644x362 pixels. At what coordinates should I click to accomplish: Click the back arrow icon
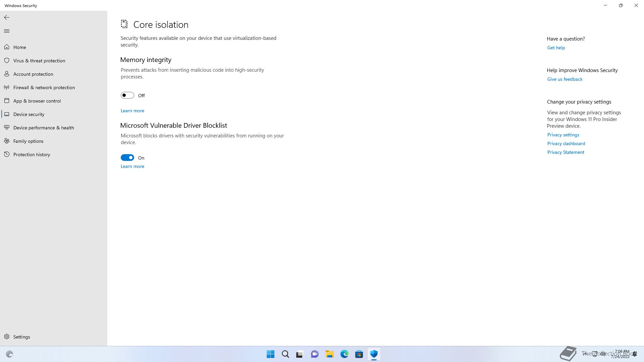[x=7, y=17]
